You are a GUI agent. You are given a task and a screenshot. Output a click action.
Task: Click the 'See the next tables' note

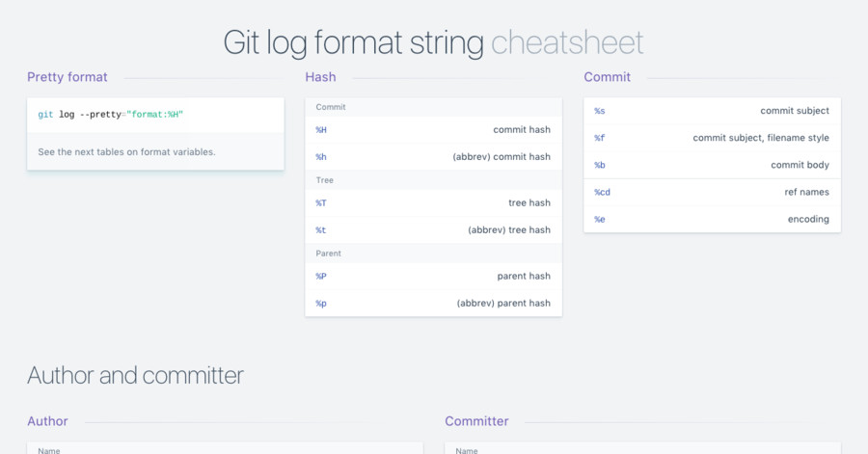click(126, 151)
